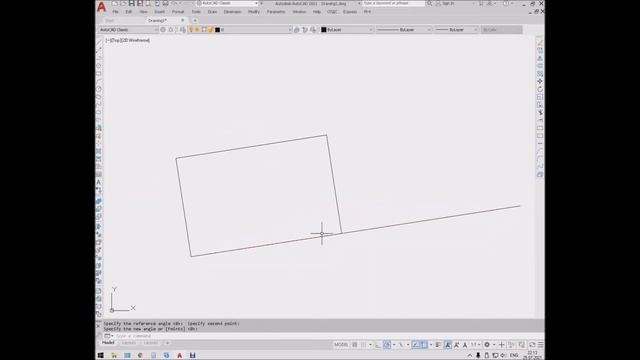The height and width of the screenshot is (360, 640).
Task: Toggle snap mode in status bar
Action: tap(363, 345)
